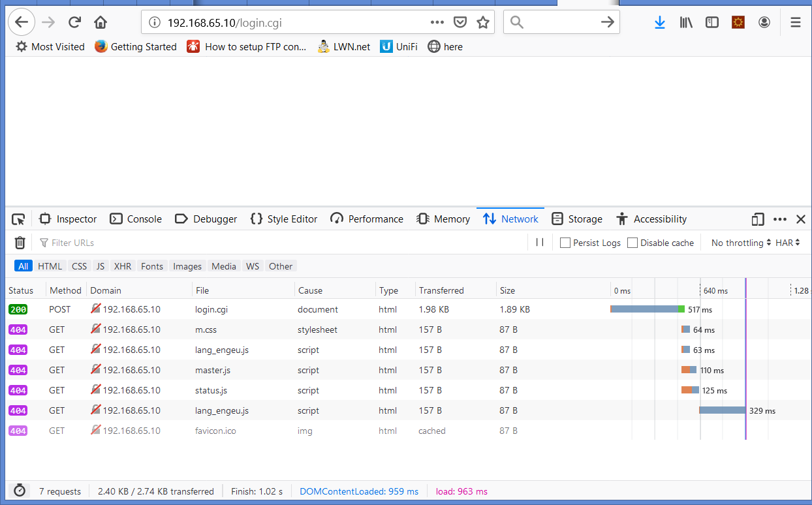Screen dimensions: 812x505
Task: Select the All filter
Action: [23, 266]
